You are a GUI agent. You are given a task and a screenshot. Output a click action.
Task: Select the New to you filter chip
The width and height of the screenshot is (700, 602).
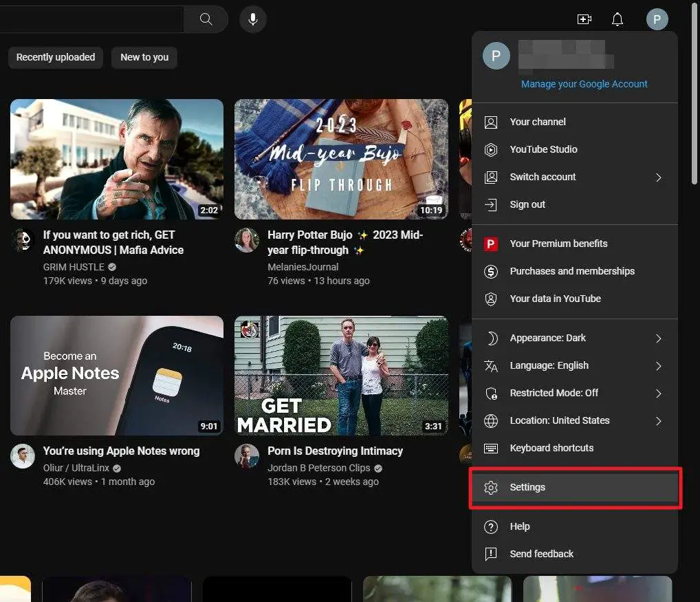click(144, 58)
